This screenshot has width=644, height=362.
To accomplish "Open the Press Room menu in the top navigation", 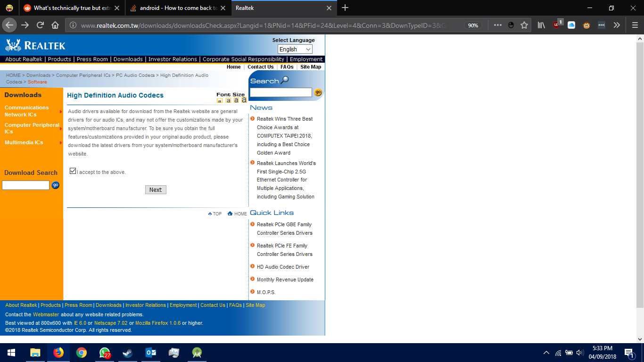I will point(92,59).
